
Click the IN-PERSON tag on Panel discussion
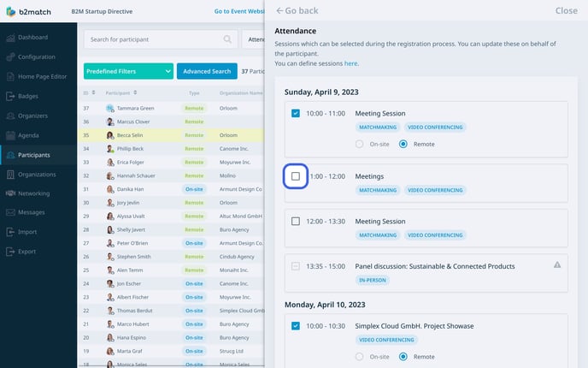point(373,280)
